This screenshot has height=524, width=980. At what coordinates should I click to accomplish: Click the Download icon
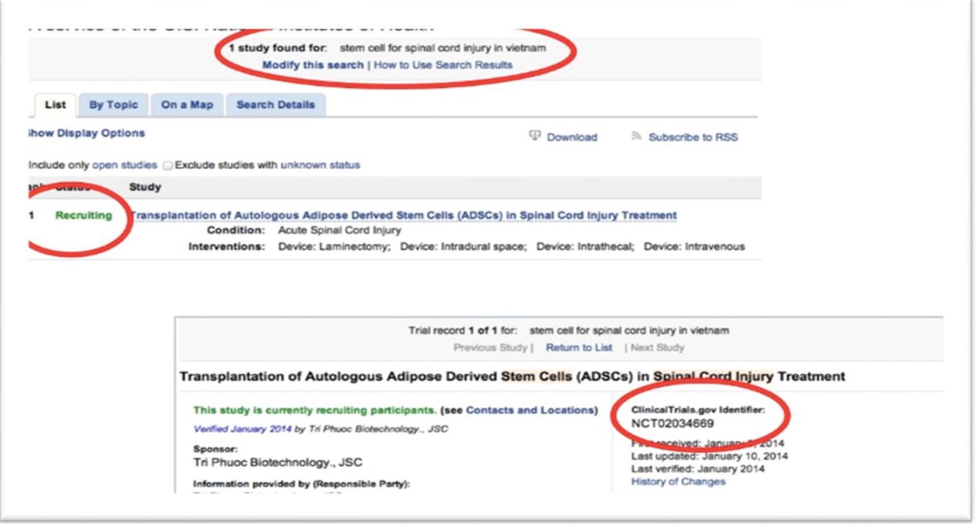534,136
